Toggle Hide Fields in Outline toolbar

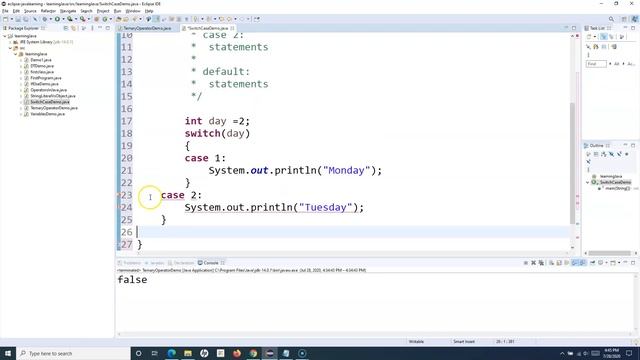pos(611,154)
